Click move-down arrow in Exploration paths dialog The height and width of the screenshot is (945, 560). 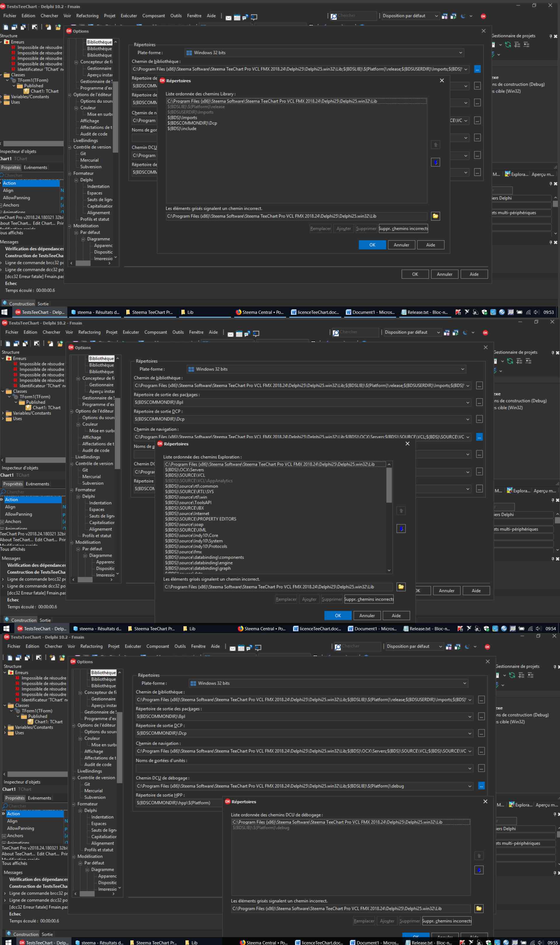(401, 528)
